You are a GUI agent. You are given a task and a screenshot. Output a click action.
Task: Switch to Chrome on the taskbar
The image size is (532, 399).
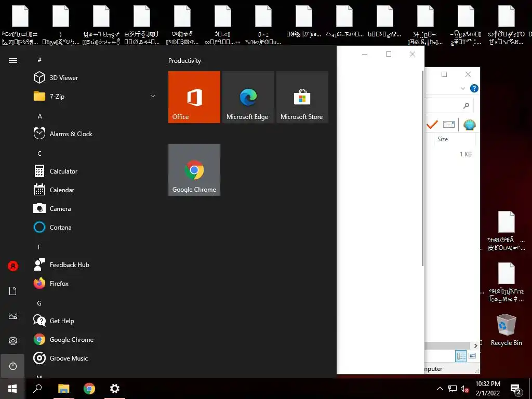89,389
